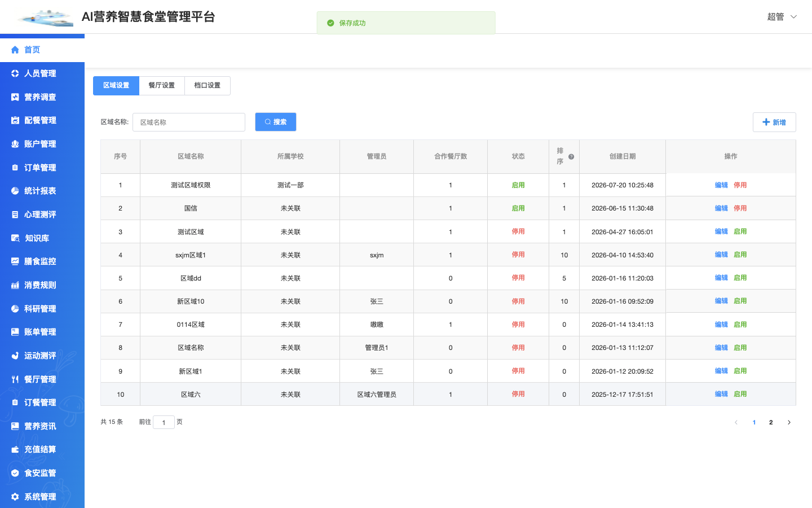This screenshot has width=812, height=508.
Task: Click the 科研管理 sidebar icon
Action: (x=15, y=309)
